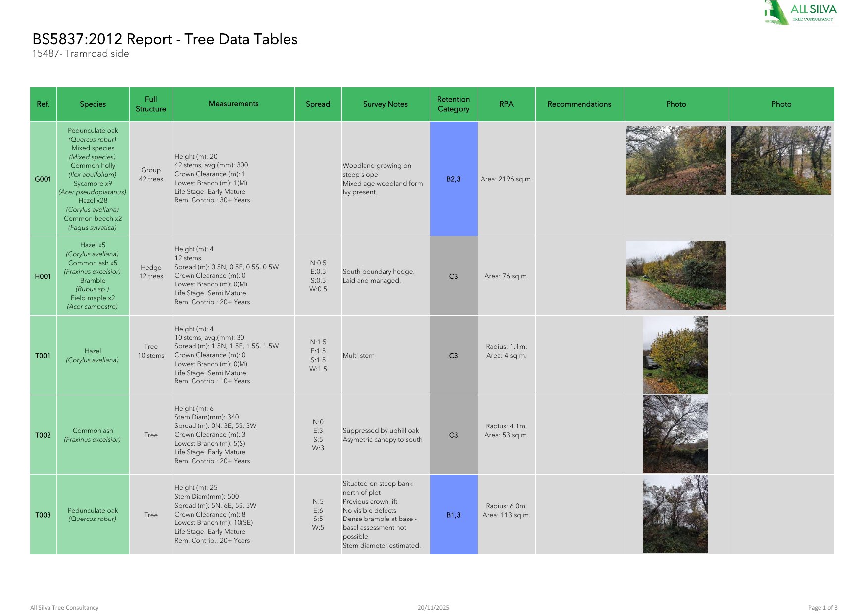Select the Recommendations column header

(579, 104)
